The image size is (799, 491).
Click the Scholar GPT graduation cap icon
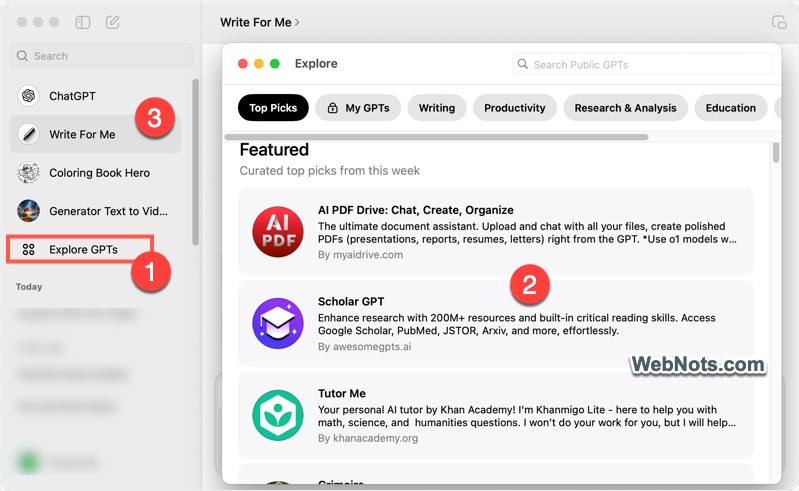pyautogui.click(x=278, y=323)
